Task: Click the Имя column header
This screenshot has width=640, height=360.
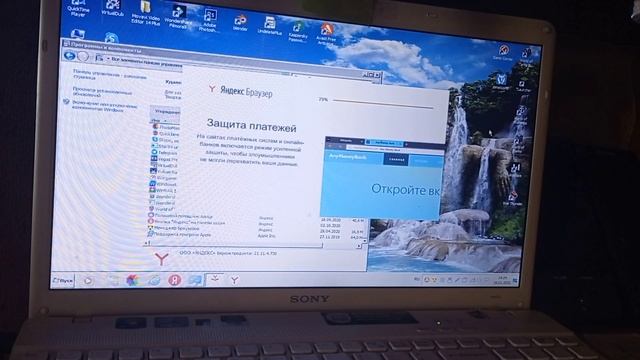Action: [x=156, y=121]
